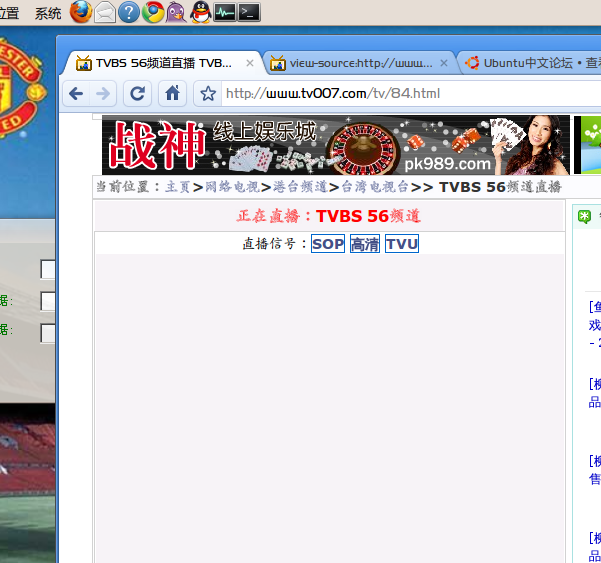601x563 pixels.
Task: Close the TVBS 56频道直播 tab
Action: 250,63
